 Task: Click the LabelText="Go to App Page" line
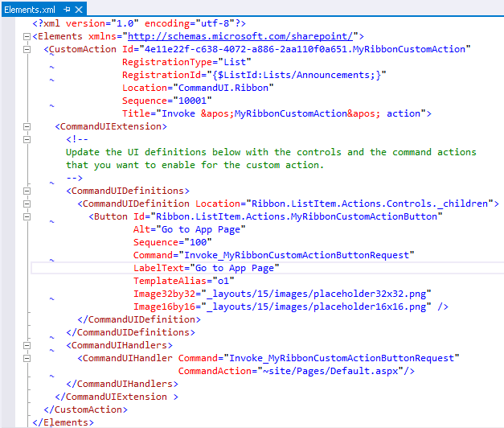[x=206, y=268]
